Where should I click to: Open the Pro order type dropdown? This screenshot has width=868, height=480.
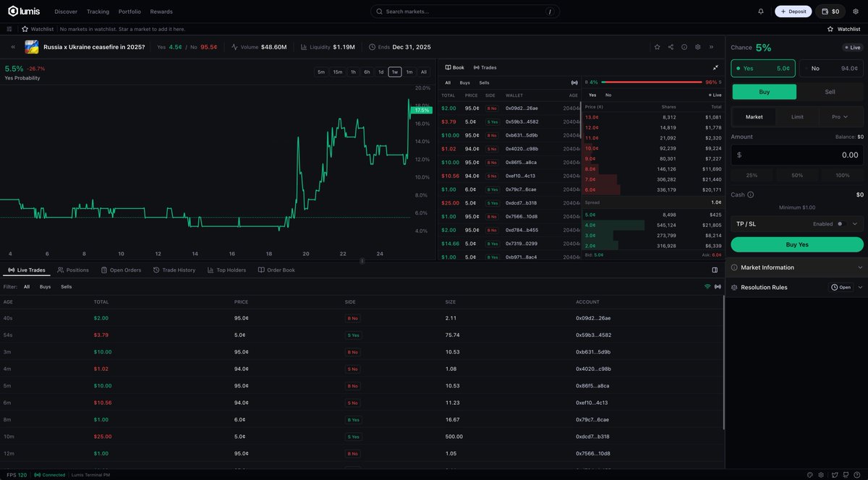[x=841, y=116]
